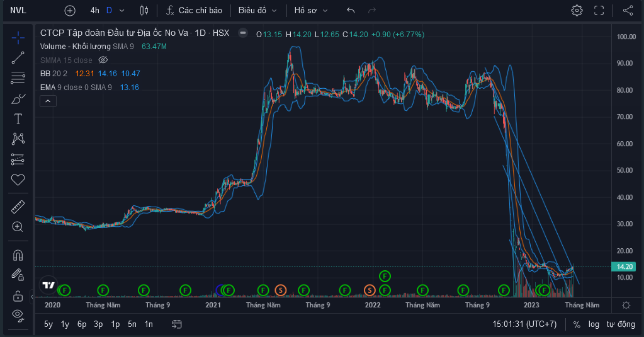The height and width of the screenshot is (337, 644).
Task: Select the Volume - Khối lượng indicator legend
Action: [87, 47]
